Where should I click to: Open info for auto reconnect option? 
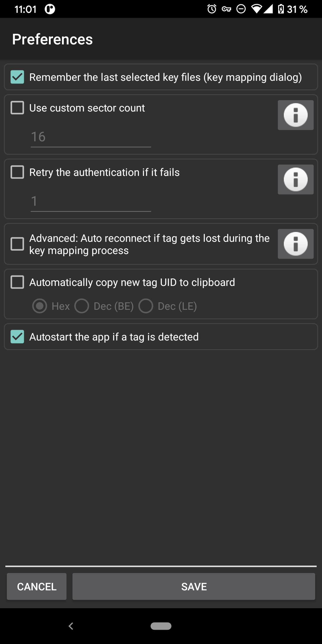[295, 244]
